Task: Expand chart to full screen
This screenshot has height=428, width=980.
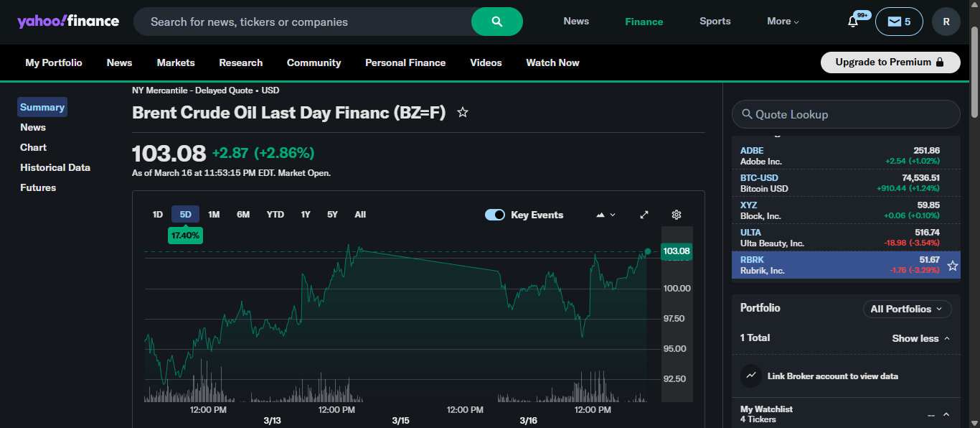Action: [x=644, y=215]
